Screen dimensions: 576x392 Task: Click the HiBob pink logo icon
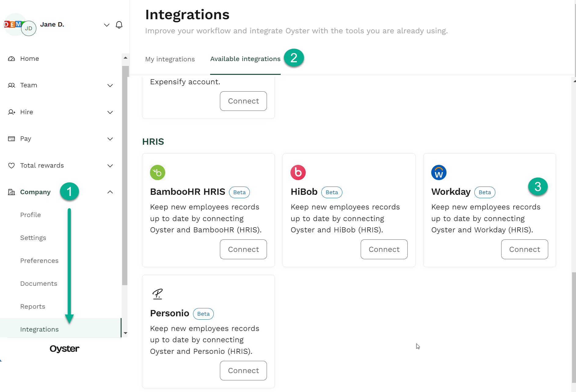click(x=298, y=172)
